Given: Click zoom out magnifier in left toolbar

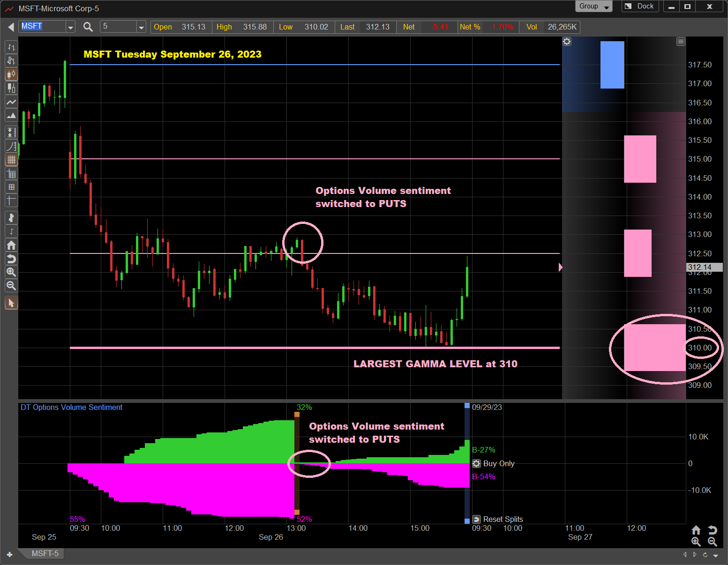Looking at the screenshot, I should coord(11,286).
